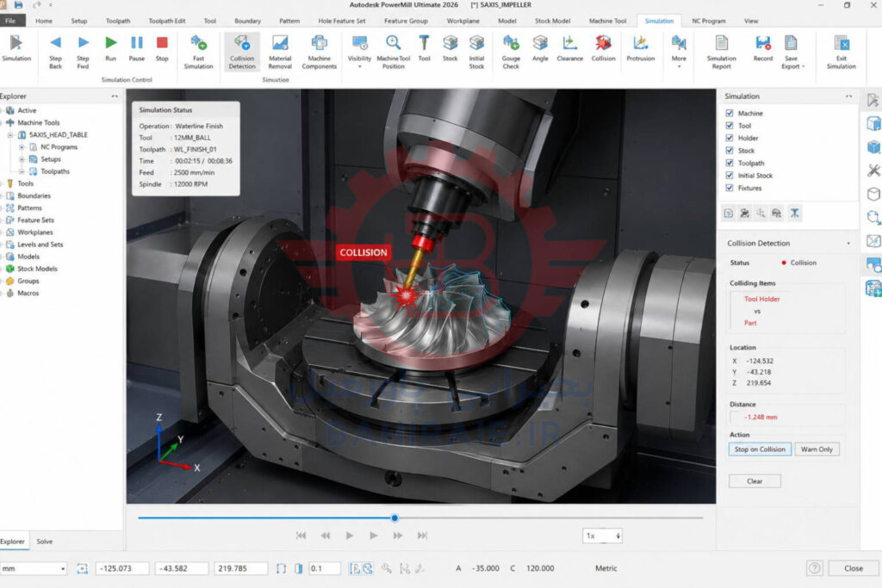This screenshot has width=882, height=588.
Task: Toggle the Toolpath checkbox
Action: pyautogui.click(x=730, y=163)
